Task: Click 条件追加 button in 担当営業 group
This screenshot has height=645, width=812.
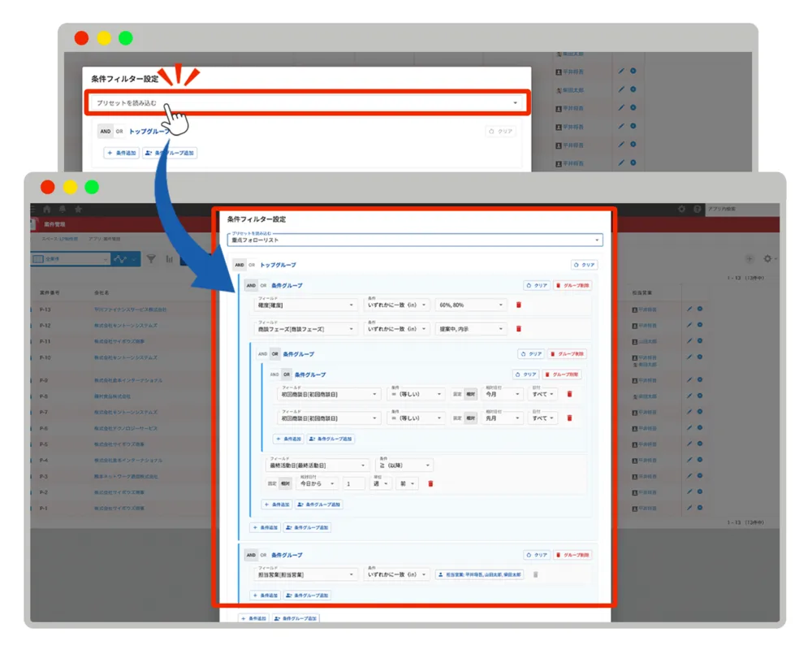Action: [268, 595]
